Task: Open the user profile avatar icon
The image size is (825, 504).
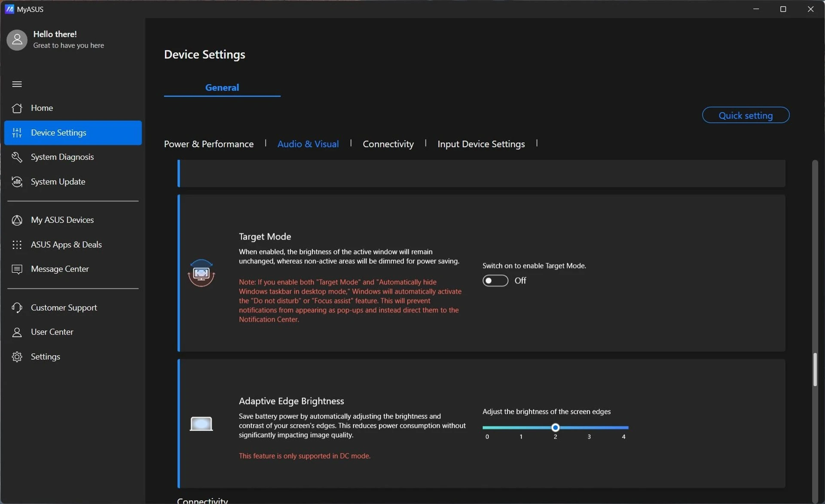Action: click(x=17, y=40)
